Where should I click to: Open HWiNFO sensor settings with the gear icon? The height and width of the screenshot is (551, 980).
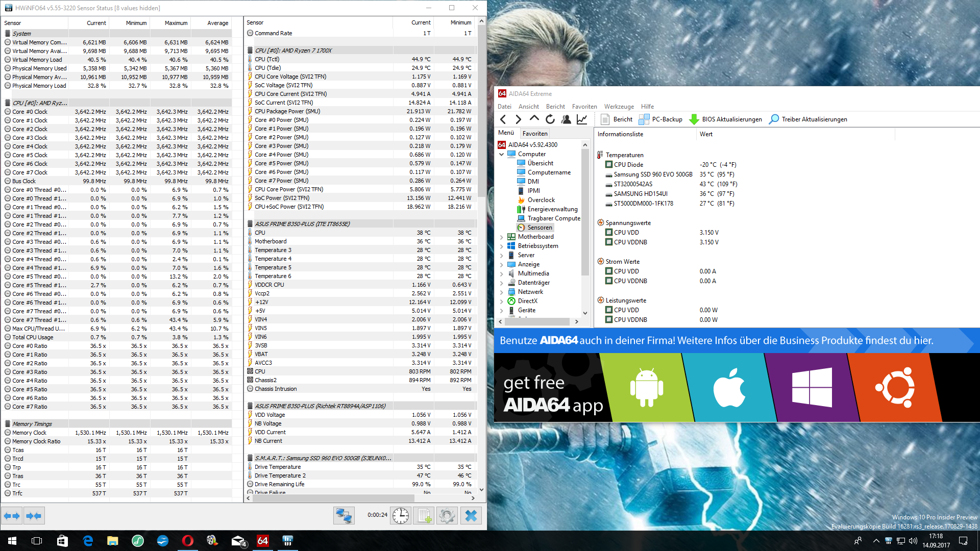pos(447,516)
